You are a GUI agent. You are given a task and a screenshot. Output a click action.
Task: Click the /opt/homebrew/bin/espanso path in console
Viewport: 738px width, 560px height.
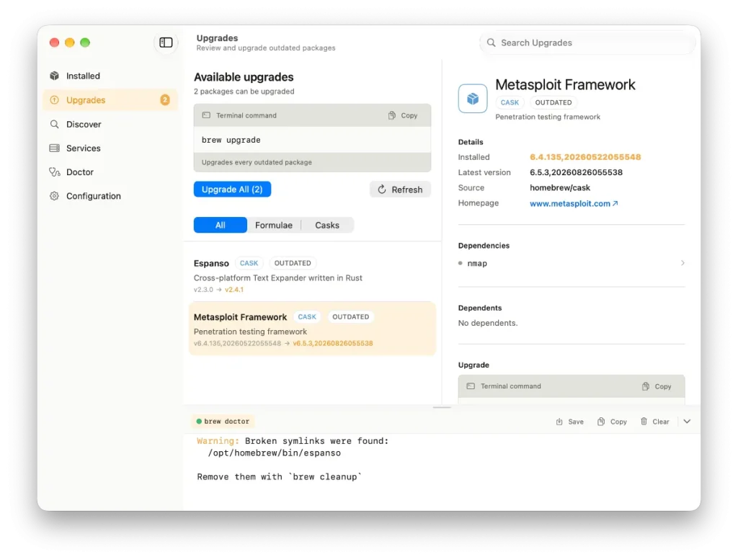(x=275, y=453)
